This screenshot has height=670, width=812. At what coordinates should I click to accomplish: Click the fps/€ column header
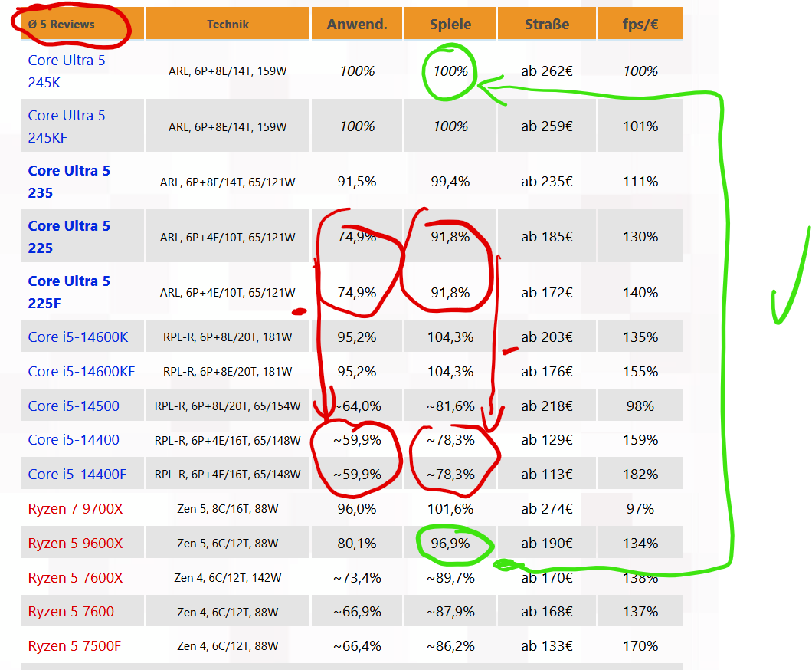(640, 25)
